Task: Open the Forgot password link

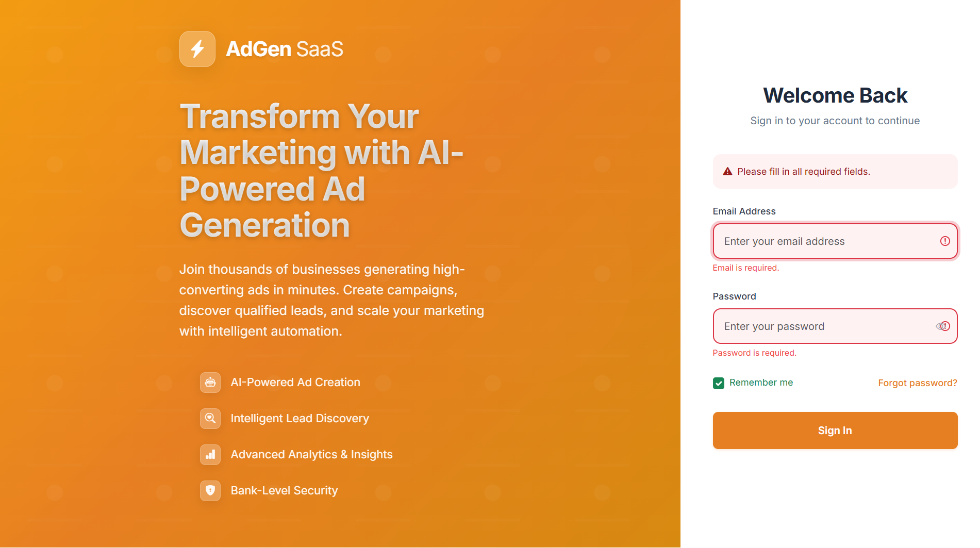Action: coord(918,383)
